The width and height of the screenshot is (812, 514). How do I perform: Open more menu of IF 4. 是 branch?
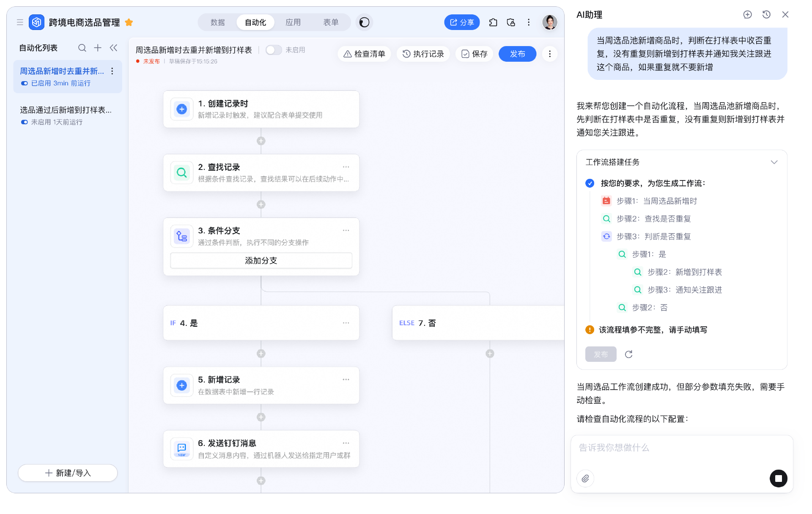[x=346, y=323]
